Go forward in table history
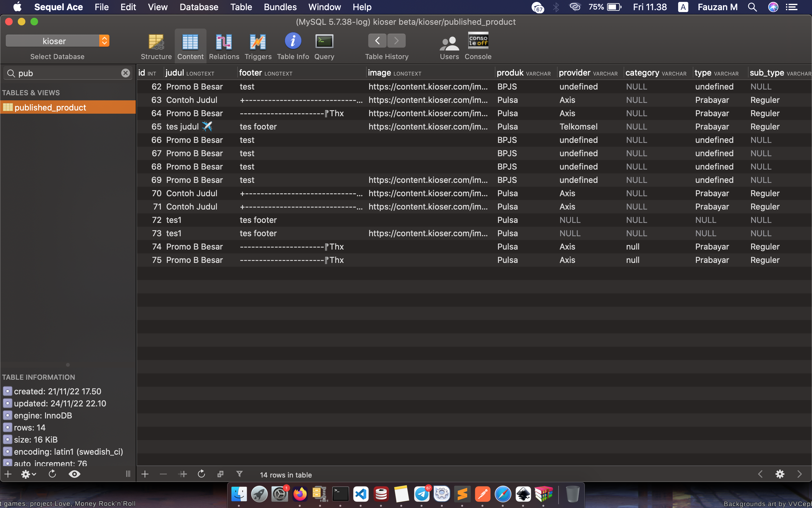 point(396,41)
